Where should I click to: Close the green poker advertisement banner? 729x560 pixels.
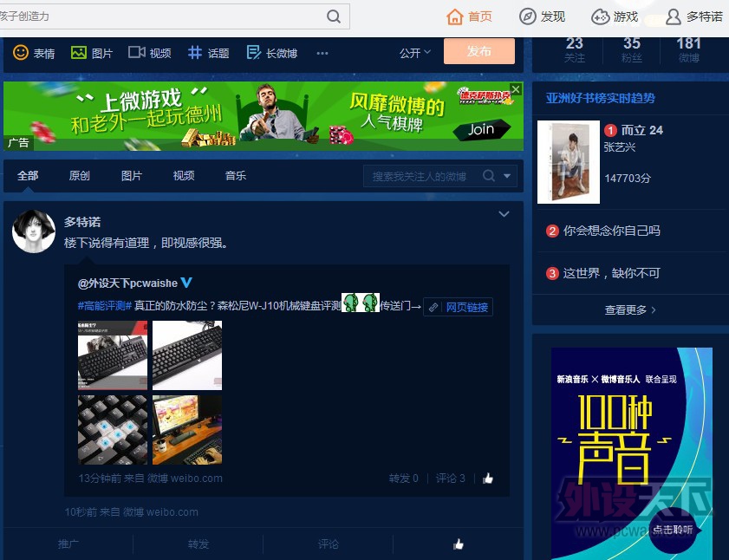pyautogui.click(x=516, y=88)
